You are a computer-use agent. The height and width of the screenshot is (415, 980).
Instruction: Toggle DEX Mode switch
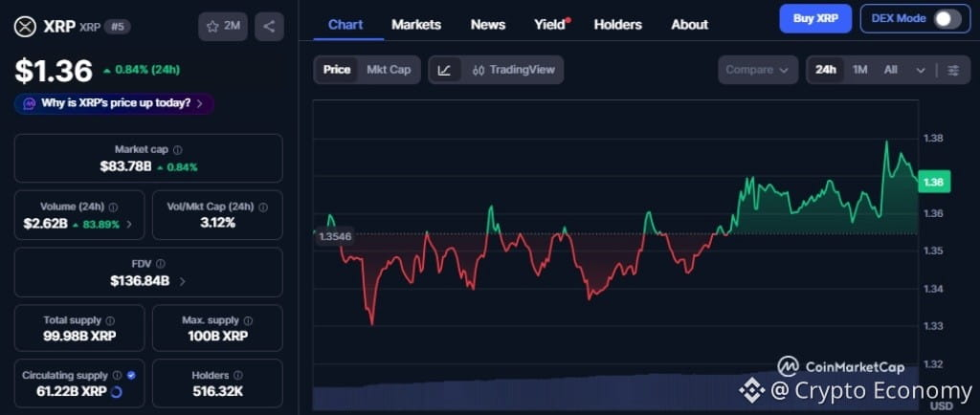[x=947, y=19]
